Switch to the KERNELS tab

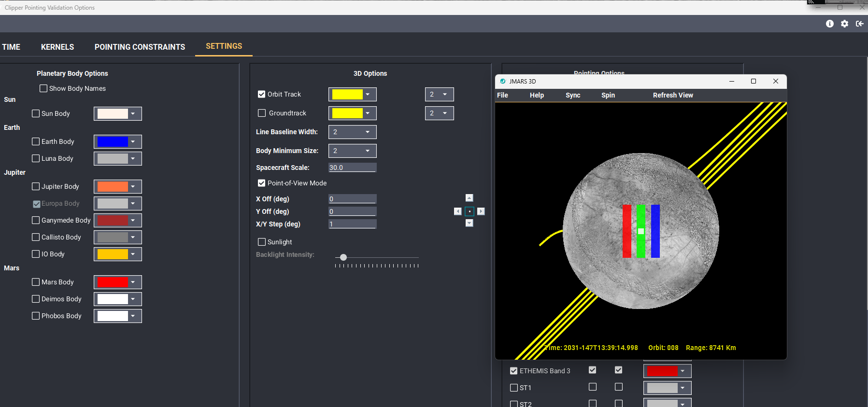(57, 47)
